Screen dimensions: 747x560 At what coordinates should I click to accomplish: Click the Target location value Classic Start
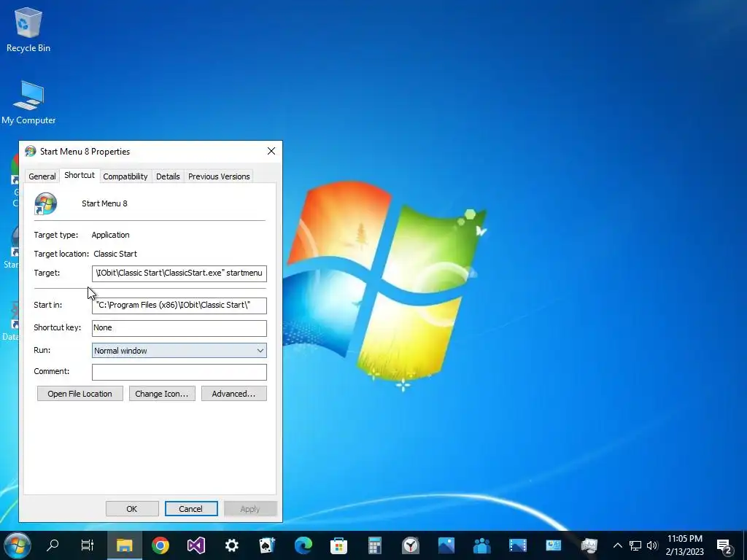pos(115,254)
